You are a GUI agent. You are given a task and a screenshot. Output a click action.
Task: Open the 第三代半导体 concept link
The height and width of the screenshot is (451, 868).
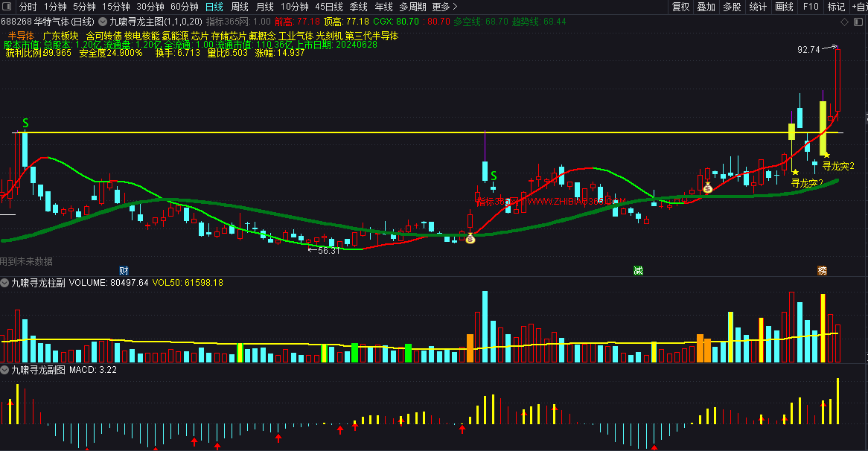pyautogui.click(x=371, y=36)
